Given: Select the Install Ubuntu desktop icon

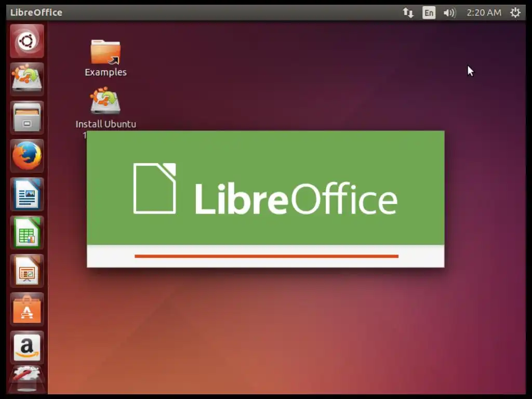Looking at the screenshot, I should [x=105, y=101].
